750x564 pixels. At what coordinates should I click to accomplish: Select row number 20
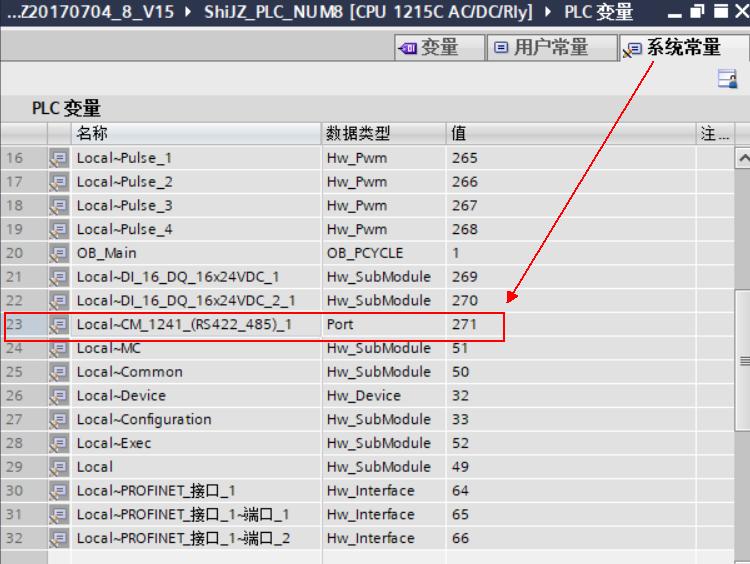24,253
